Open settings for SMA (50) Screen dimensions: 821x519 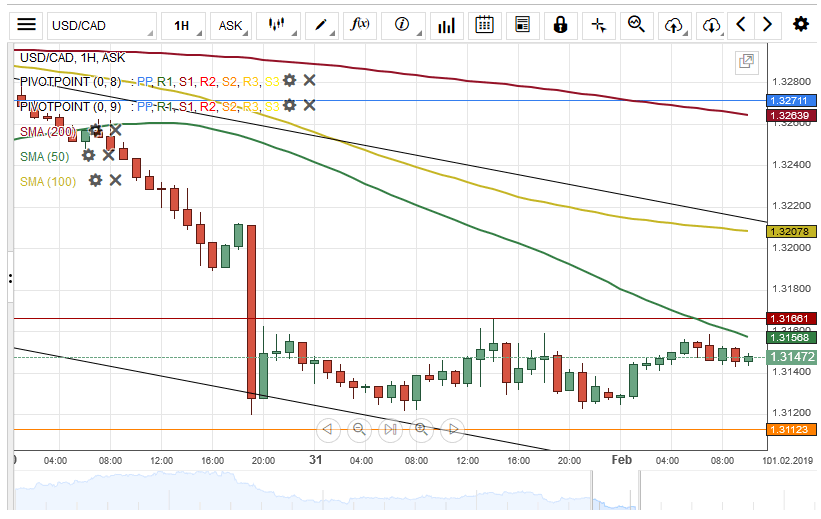[x=88, y=156]
